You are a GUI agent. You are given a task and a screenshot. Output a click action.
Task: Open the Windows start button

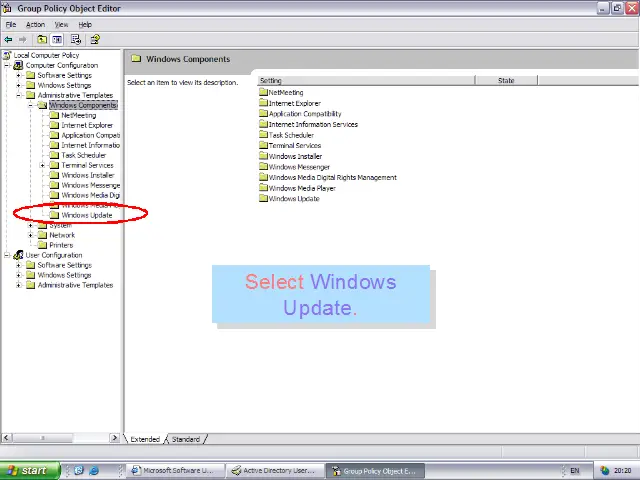30,471
